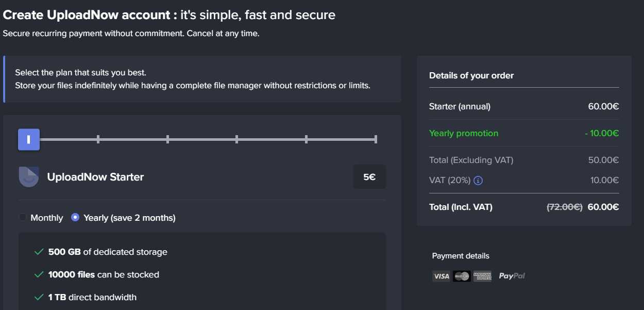Select Yearly (save 2 months) billing
This screenshot has width=644, height=310.
click(x=75, y=218)
